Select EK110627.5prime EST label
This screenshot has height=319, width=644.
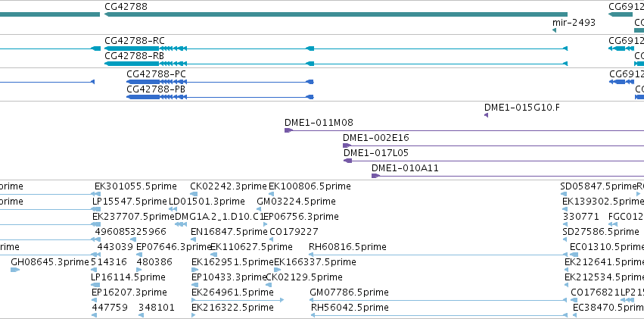(x=251, y=247)
